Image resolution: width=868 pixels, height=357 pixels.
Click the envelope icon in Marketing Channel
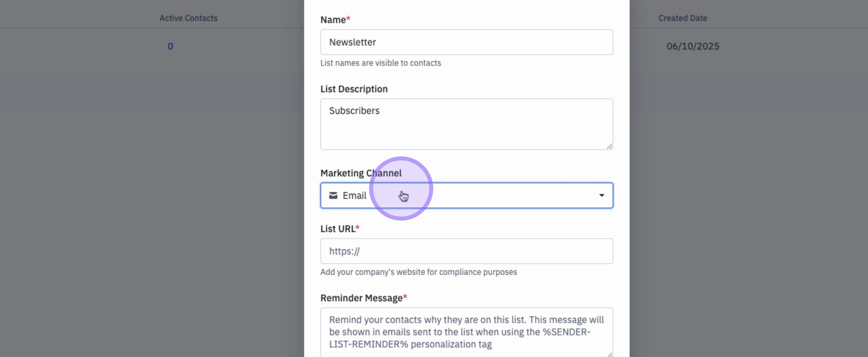333,196
